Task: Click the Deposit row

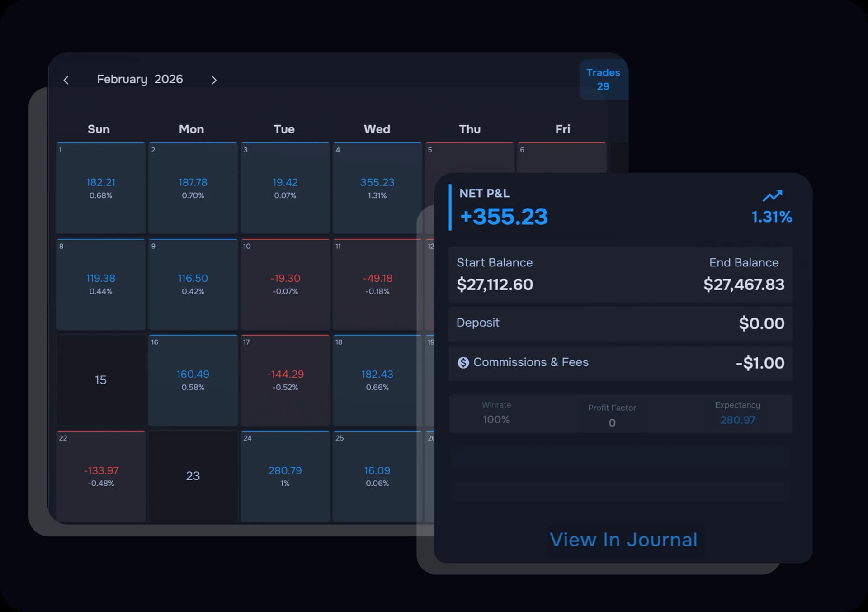Action: coord(620,324)
